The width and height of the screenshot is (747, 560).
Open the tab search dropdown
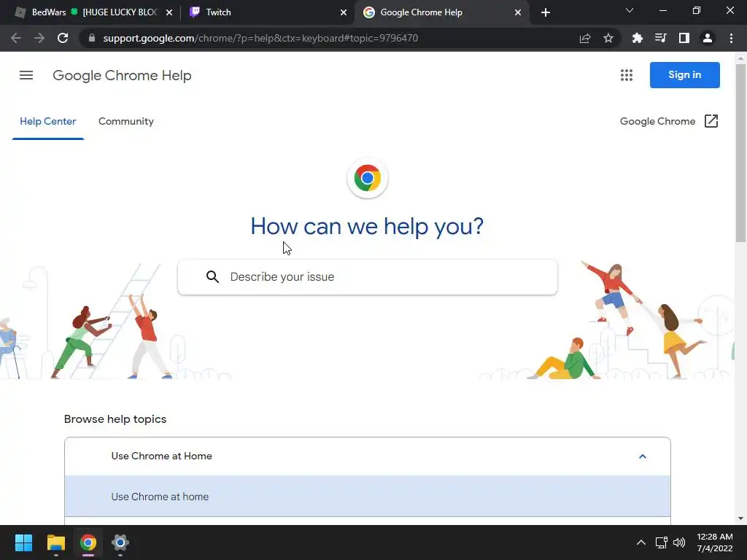[x=629, y=10]
